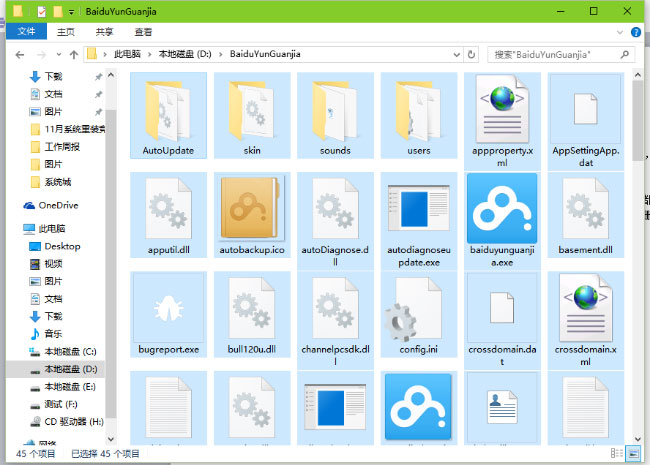The width and height of the screenshot is (650, 465).
Task: Open 音乐 music library
Action: tap(46, 334)
